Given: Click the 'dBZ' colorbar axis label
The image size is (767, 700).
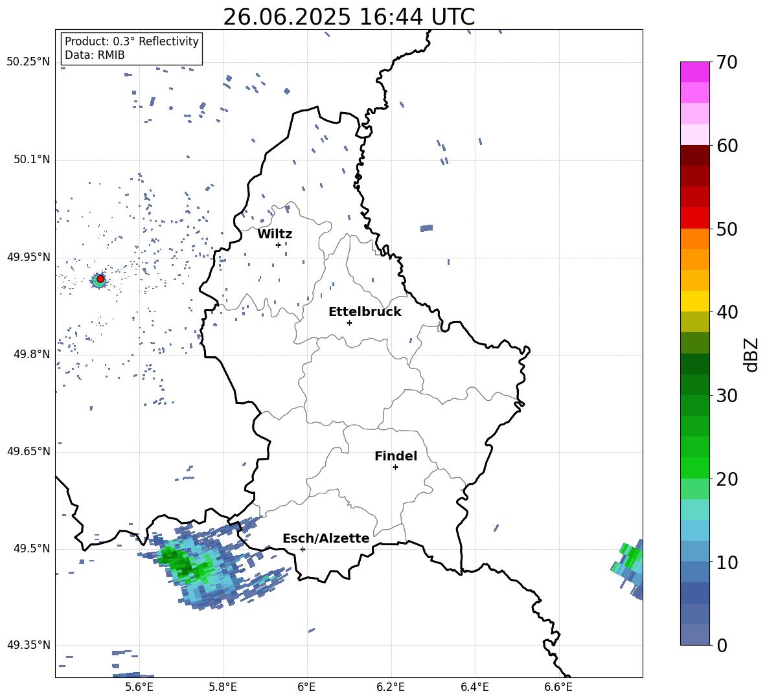Looking at the screenshot, I should click(750, 354).
